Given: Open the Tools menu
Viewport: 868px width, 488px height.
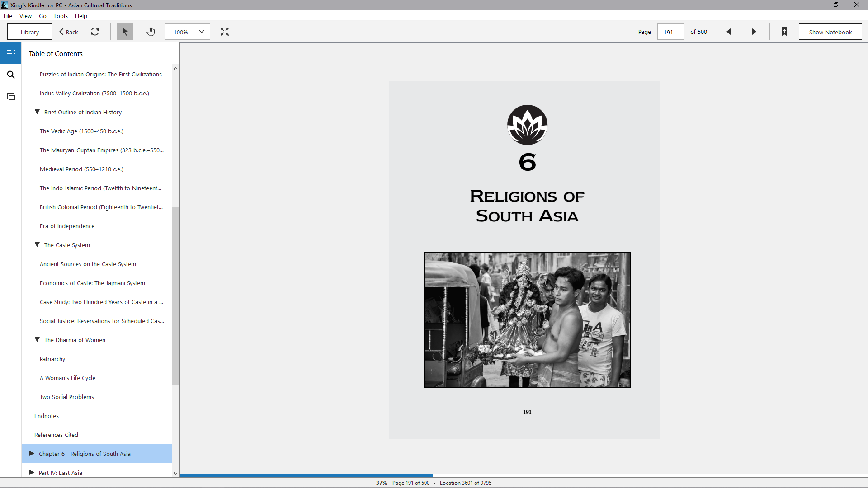Looking at the screenshot, I should [x=61, y=16].
